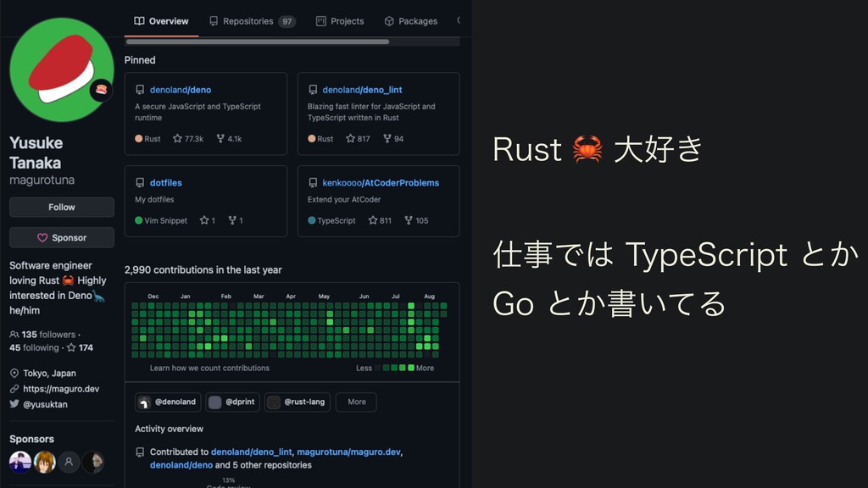Image resolution: width=868 pixels, height=488 pixels.
Task: View the 174 starred repositories
Action: coord(80,347)
